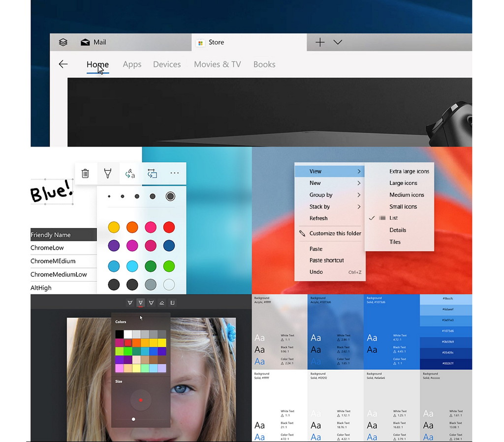504x442 pixels.
Task: Click the handwritten Blue! ink selection
Action: click(51, 192)
